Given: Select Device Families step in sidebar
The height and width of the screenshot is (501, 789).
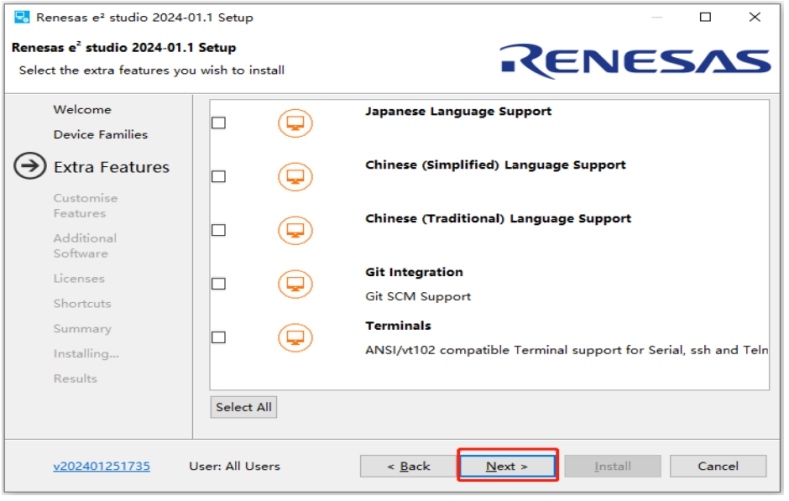Looking at the screenshot, I should coord(100,134).
